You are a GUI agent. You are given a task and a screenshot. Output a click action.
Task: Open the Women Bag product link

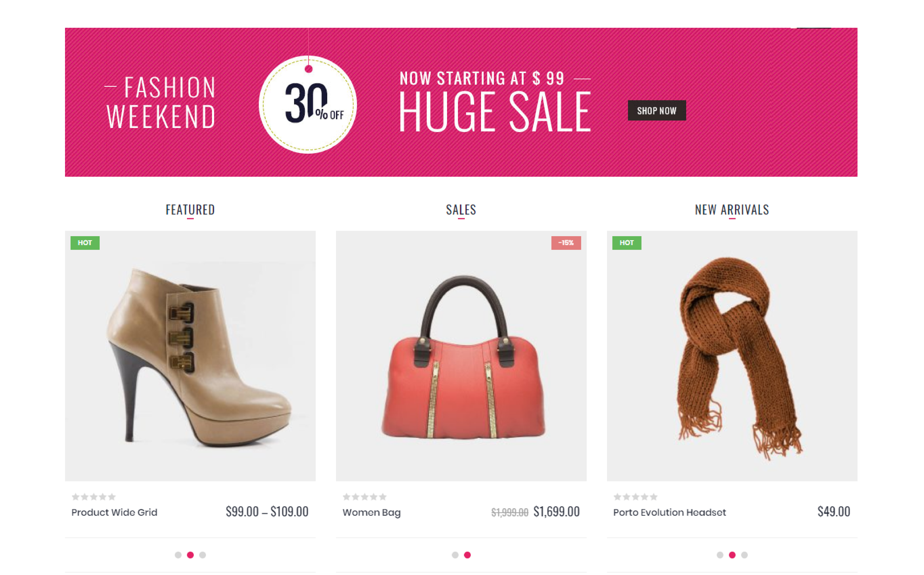point(371,512)
